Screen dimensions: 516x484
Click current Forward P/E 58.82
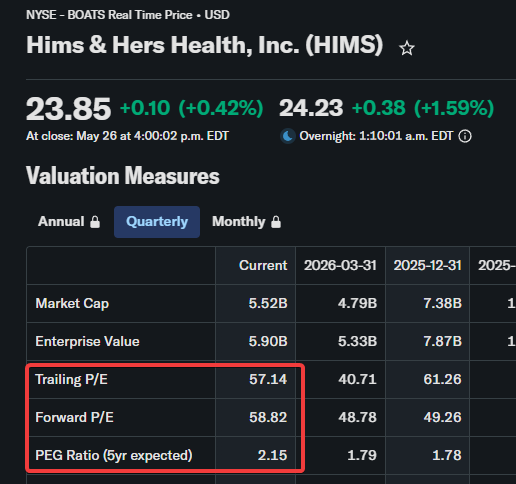268,418
